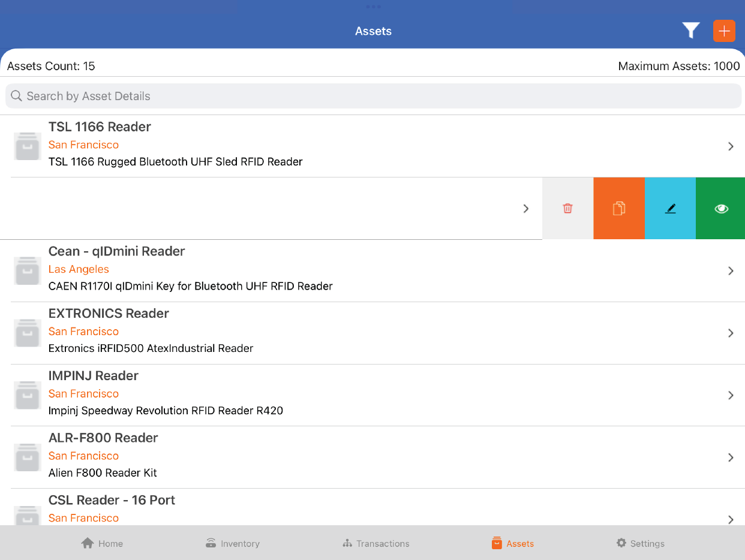Click the IMPINJ Reader archive icon
This screenshot has width=745, height=560.
(28, 395)
